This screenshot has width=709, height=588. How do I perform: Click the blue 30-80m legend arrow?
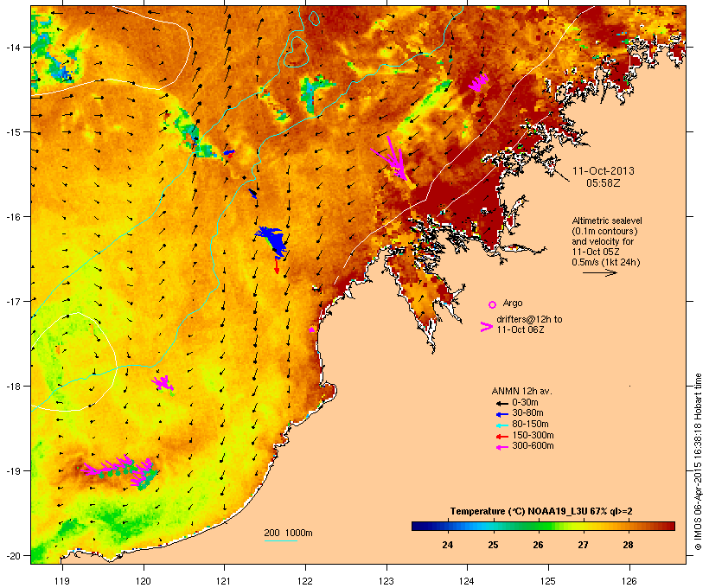pos(501,414)
